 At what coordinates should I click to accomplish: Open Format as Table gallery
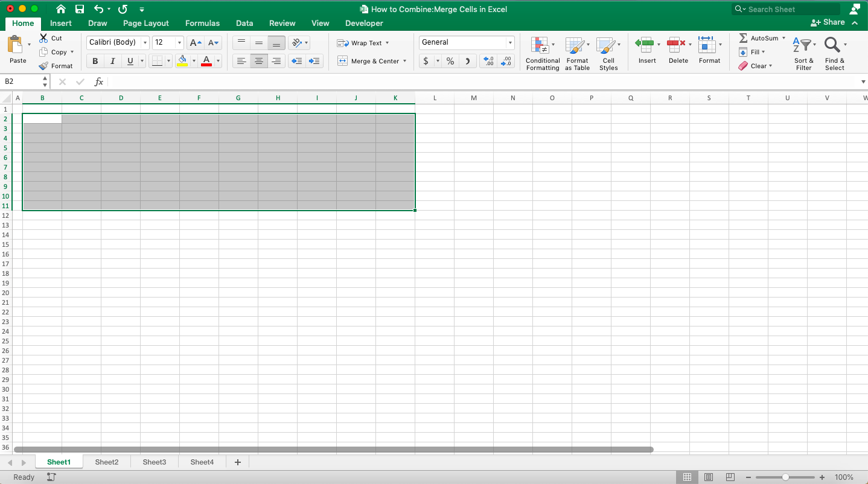[x=577, y=54]
